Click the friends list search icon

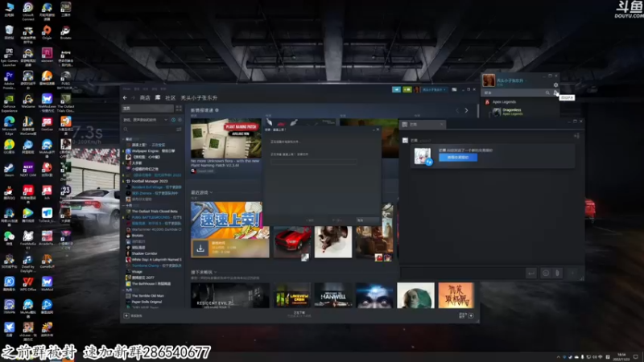(547, 93)
